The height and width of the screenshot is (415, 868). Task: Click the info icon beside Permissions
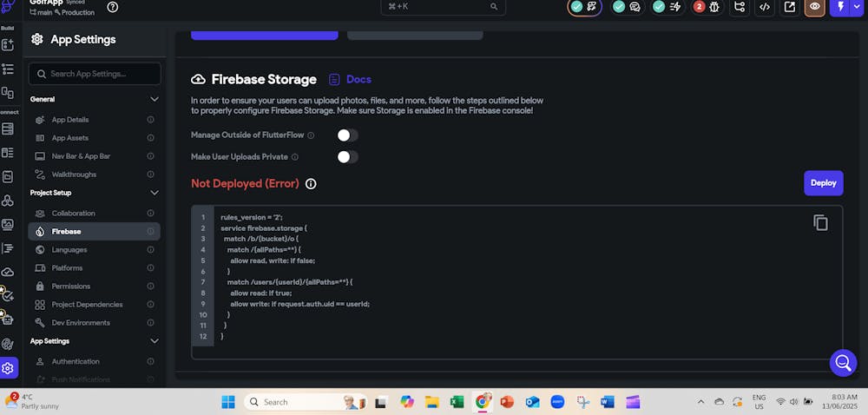pos(150,287)
